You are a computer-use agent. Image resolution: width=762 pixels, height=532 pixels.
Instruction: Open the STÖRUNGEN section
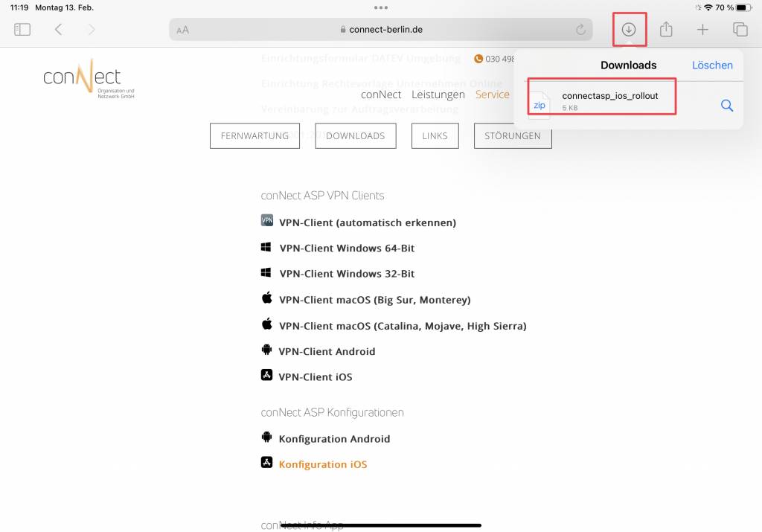(x=513, y=136)
